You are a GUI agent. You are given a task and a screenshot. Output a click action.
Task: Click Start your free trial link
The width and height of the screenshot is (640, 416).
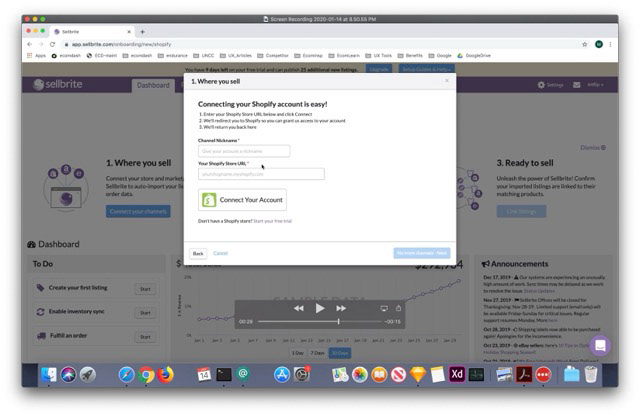273,221
